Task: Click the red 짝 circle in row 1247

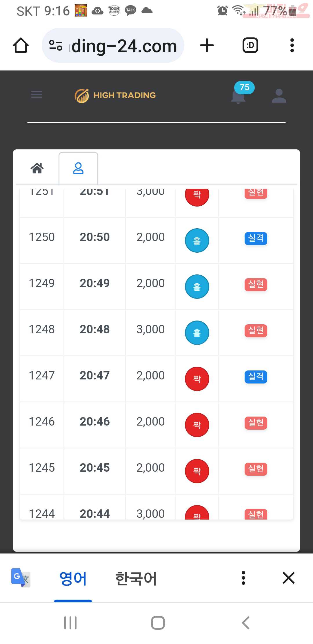Action: click(x=197, y=379)
